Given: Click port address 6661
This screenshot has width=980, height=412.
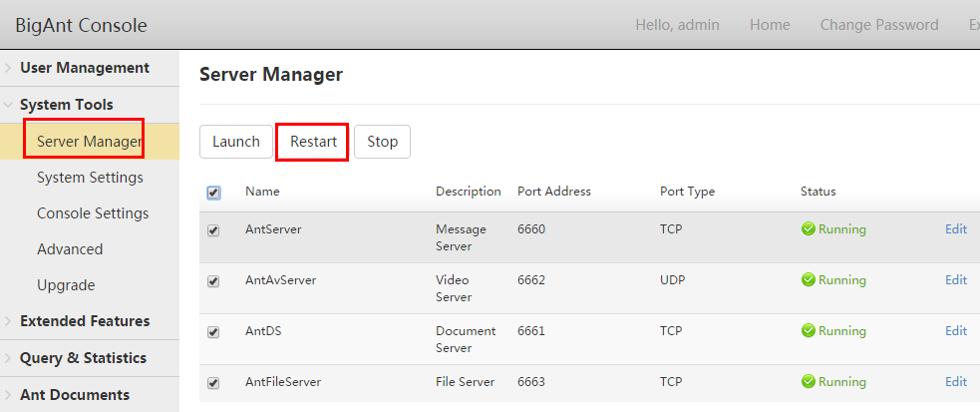Looking at the screenshot, I should point(531,331).
